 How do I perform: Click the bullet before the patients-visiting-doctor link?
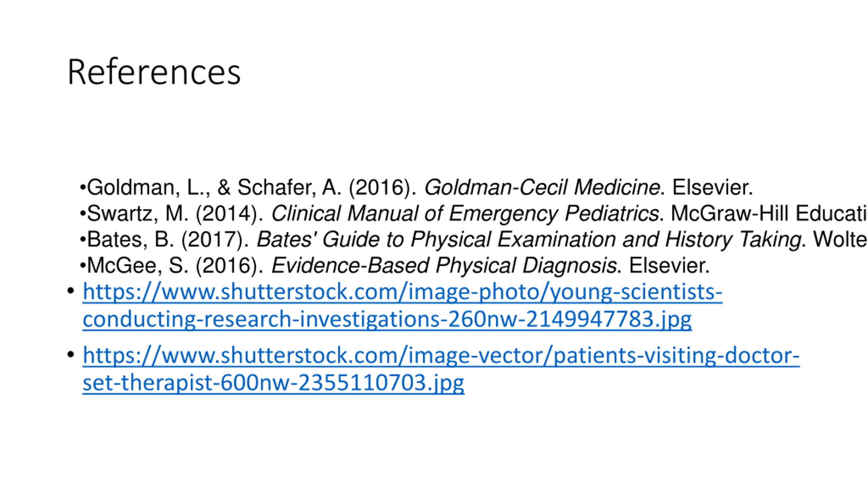(71, 355)
